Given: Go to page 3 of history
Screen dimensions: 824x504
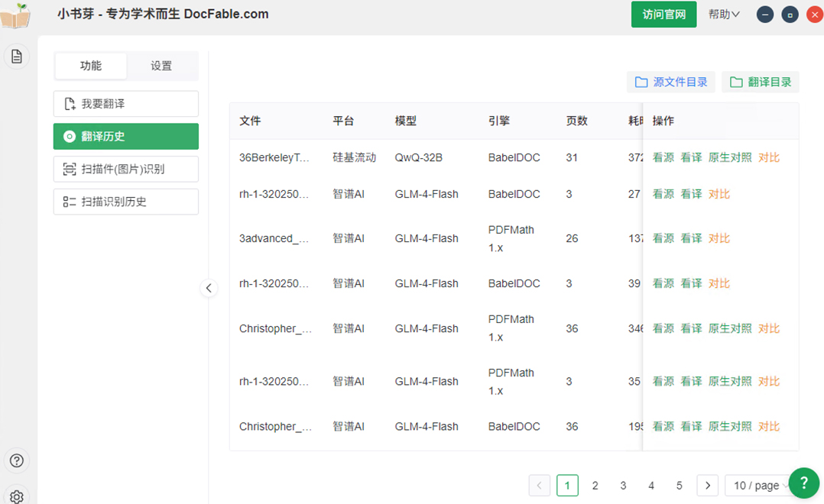Looking at the screenshot, I should coord(623,485).
